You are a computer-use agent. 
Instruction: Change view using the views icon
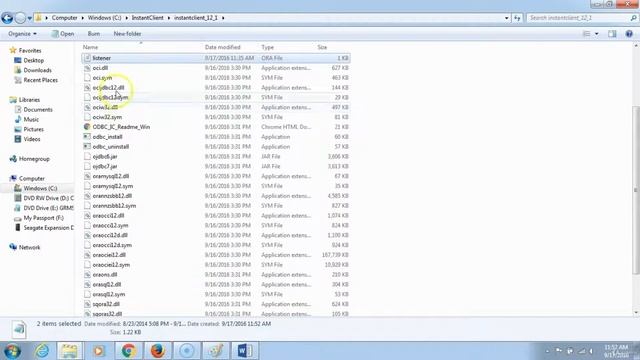[x=586, y=34]
